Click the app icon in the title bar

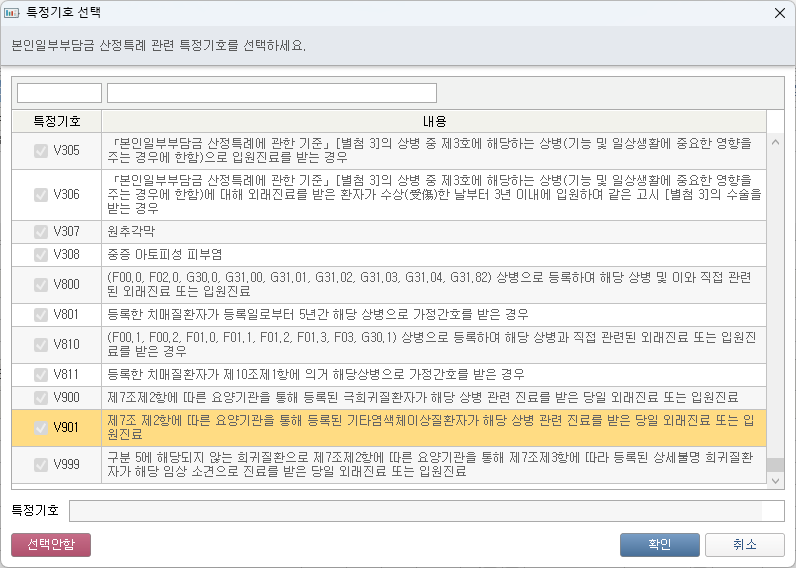tap(12, 13)
